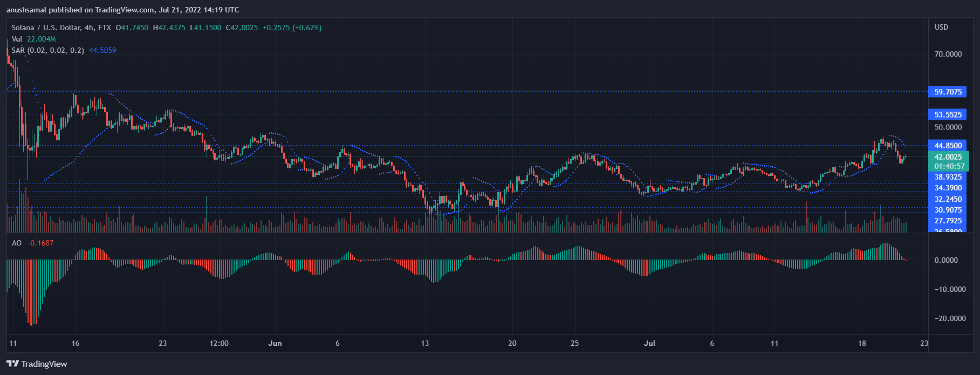Select the Solana / U.S. Dollar symbol title
980x375 pixels.
click(46, 28)
